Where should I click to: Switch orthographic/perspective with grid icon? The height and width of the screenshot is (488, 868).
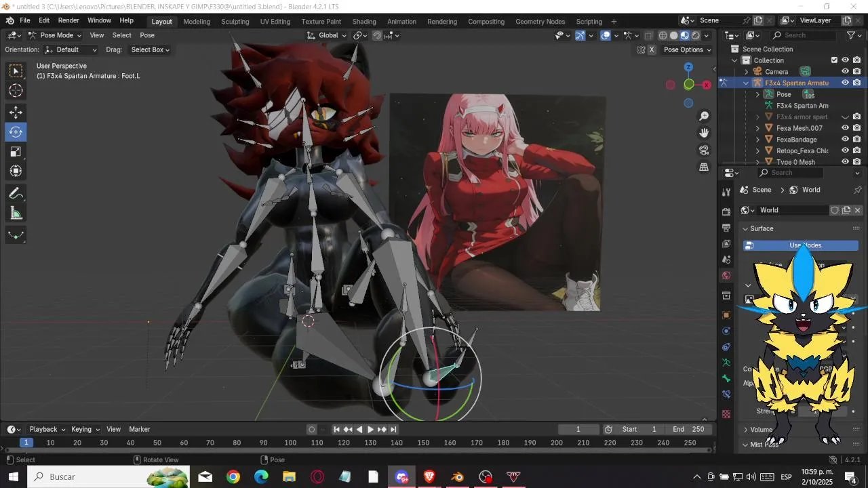(704, 167)
